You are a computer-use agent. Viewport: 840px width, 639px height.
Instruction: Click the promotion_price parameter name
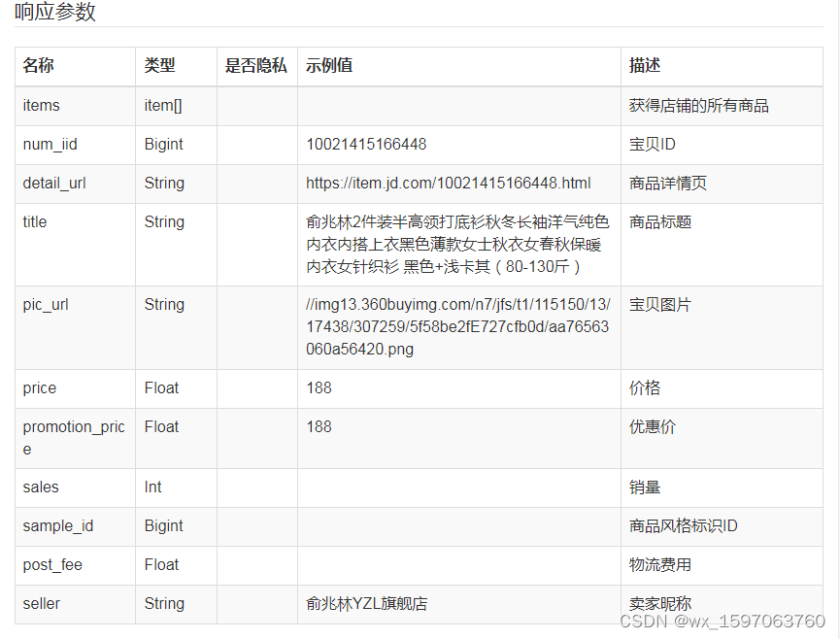74,438
